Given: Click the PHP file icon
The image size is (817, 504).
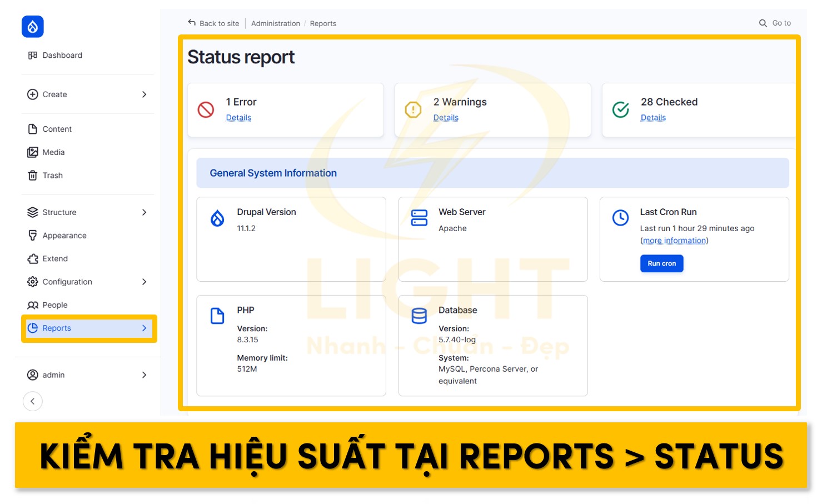Looking at the screenshot, I should pos(217,316).
